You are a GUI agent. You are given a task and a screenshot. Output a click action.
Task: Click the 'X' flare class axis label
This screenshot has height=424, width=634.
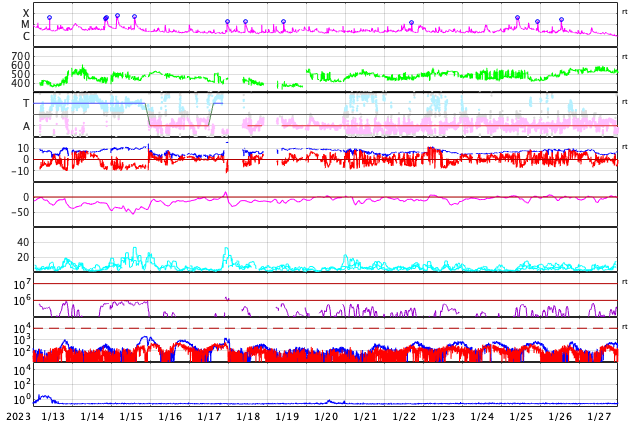tap(26, 13)
